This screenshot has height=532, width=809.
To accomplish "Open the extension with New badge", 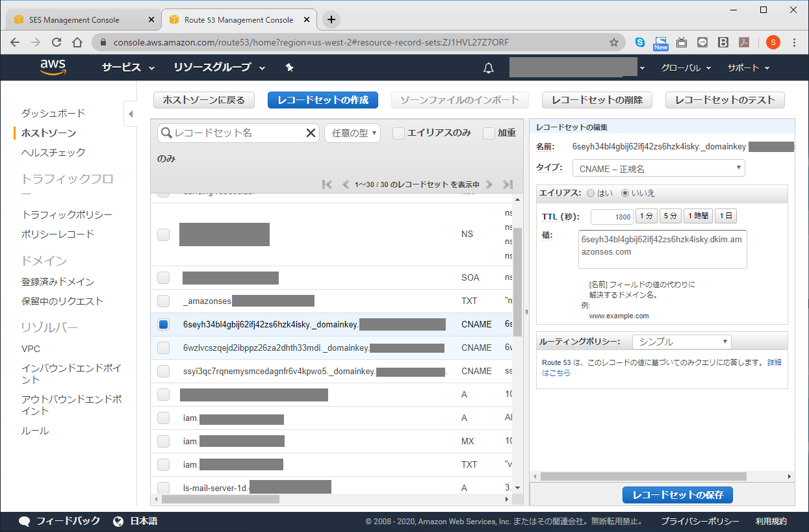I will [661, 43].
